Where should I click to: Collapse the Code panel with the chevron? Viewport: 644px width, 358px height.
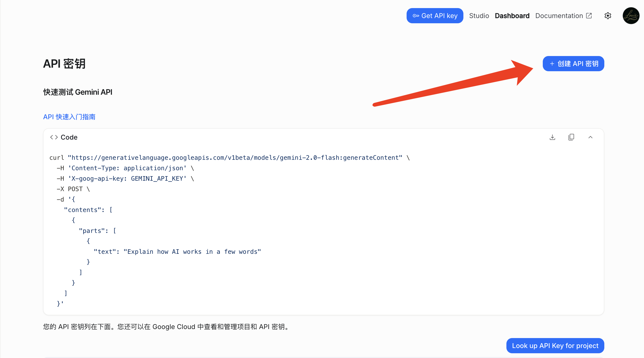pyautogui.click(x=590, y=137)
